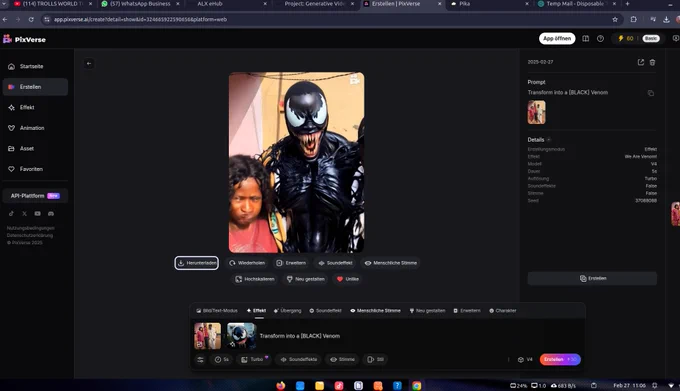Image resolution: width=680 pixels, height=391 pixels.
Task: Open Effekt in the sidebar
Action: pyautogui.click(x=35, y=108)
